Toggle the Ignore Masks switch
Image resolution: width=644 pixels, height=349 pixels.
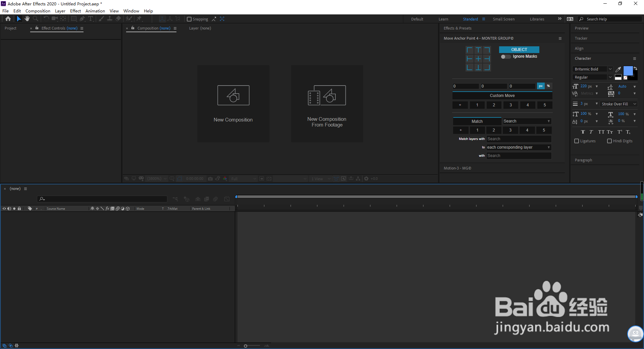pyautogui.click(x=506, y=56)
